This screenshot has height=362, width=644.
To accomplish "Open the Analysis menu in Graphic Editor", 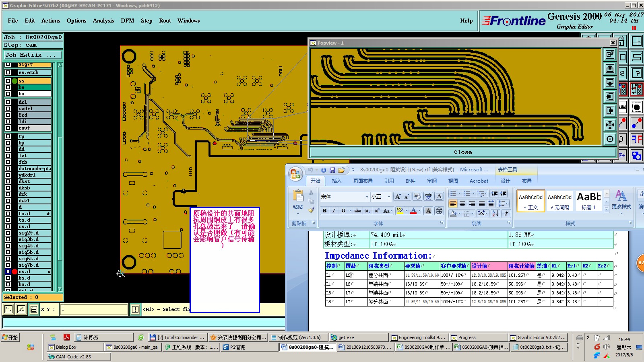I will point(103,21).
